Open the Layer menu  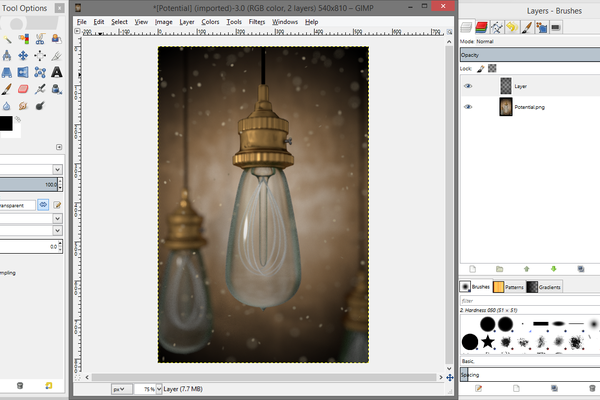[x=187, y=22]
